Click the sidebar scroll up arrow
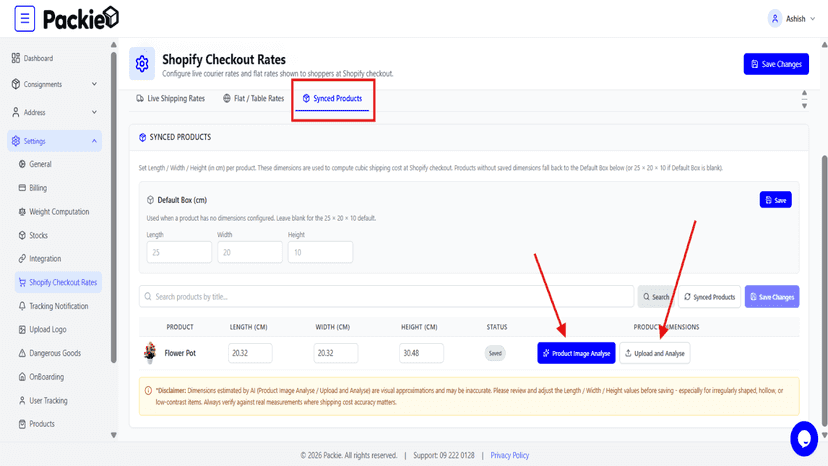 coord(114,45)
